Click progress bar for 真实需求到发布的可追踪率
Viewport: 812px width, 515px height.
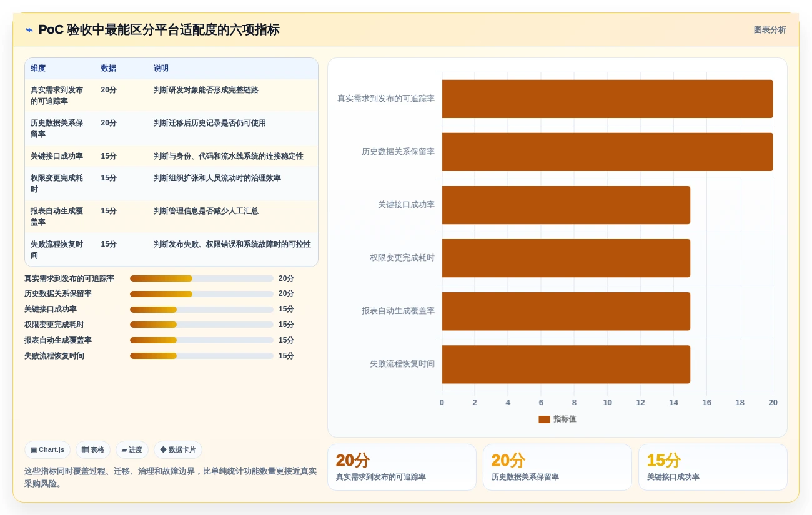tap(202, 278)
